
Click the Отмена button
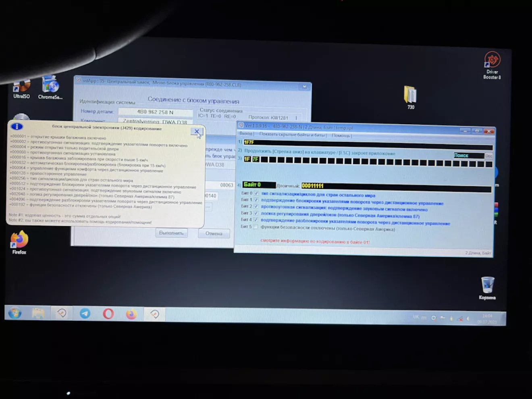[214, 234]
